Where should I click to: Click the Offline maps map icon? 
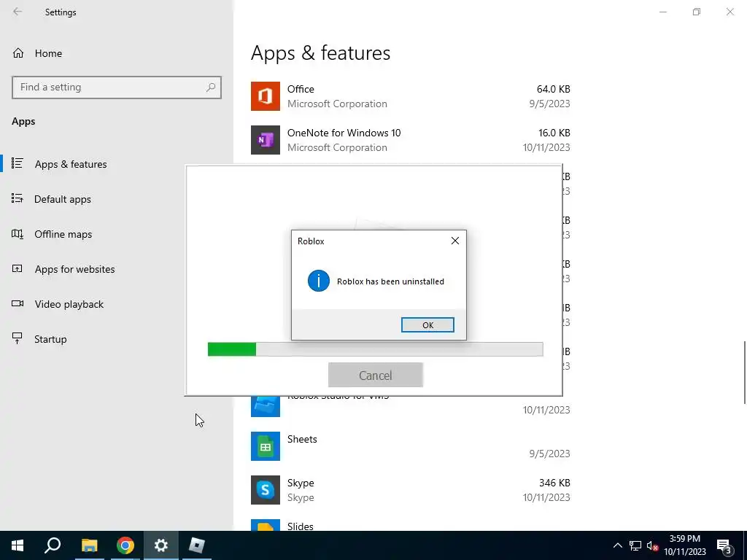click(x=18, y=234)
